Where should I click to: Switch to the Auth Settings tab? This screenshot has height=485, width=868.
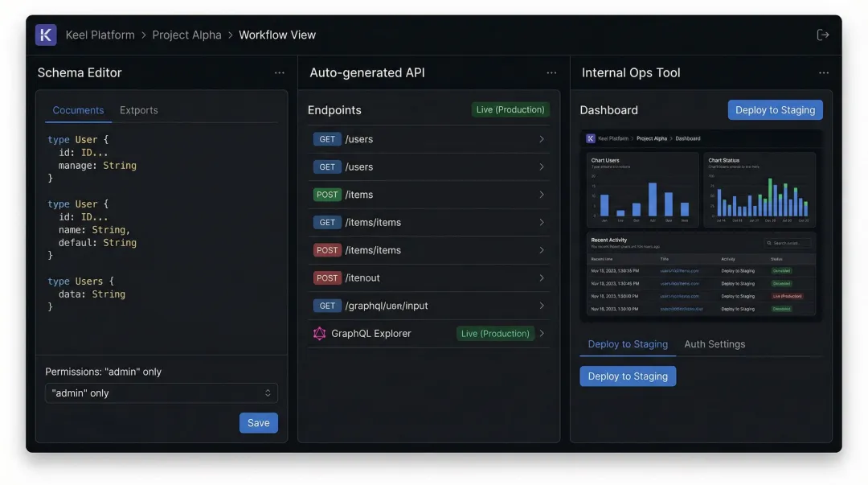714,343
